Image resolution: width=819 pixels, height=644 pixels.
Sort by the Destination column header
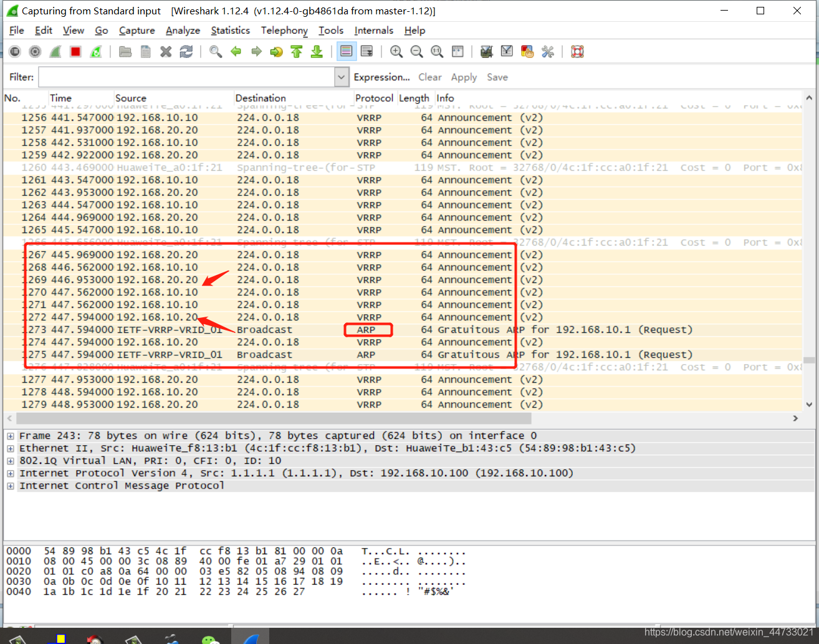point(294,98)
